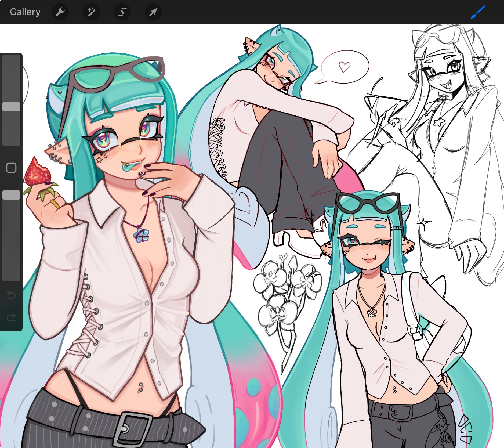Click the brush opacity slider handle
Image resolution: width=504 pixels, height=448 pixels.
pyautogui.click(x=11, y=195)
